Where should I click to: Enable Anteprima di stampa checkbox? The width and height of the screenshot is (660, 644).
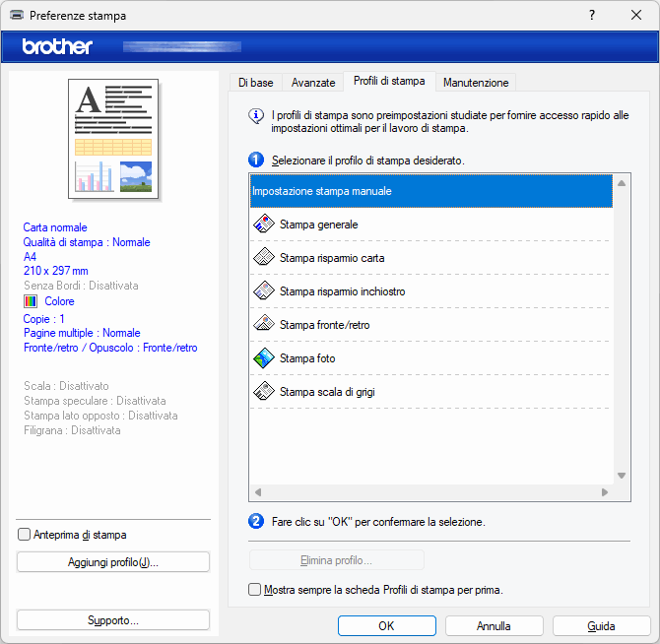coord(25,535)
